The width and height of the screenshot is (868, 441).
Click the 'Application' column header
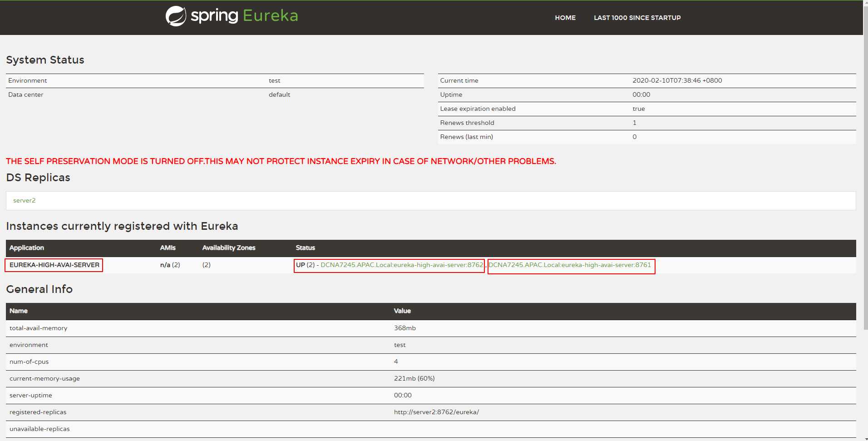(x=27, y=248)
